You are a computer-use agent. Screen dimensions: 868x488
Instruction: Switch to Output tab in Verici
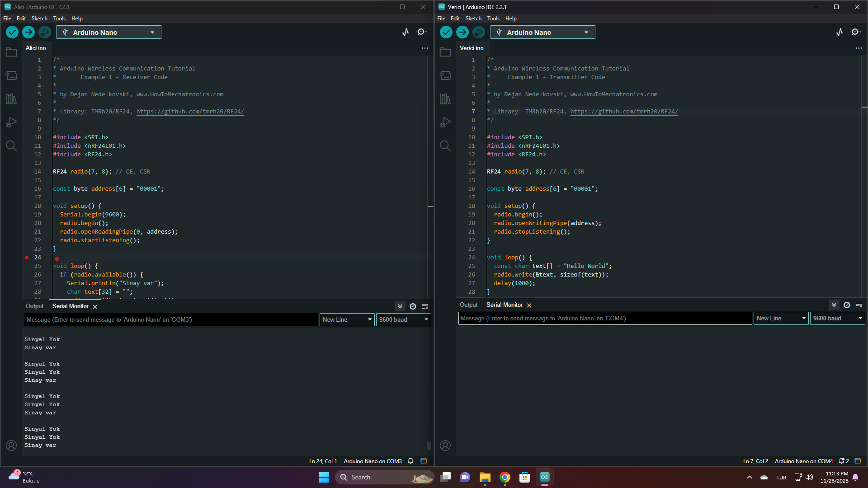[x=468, y=305]
